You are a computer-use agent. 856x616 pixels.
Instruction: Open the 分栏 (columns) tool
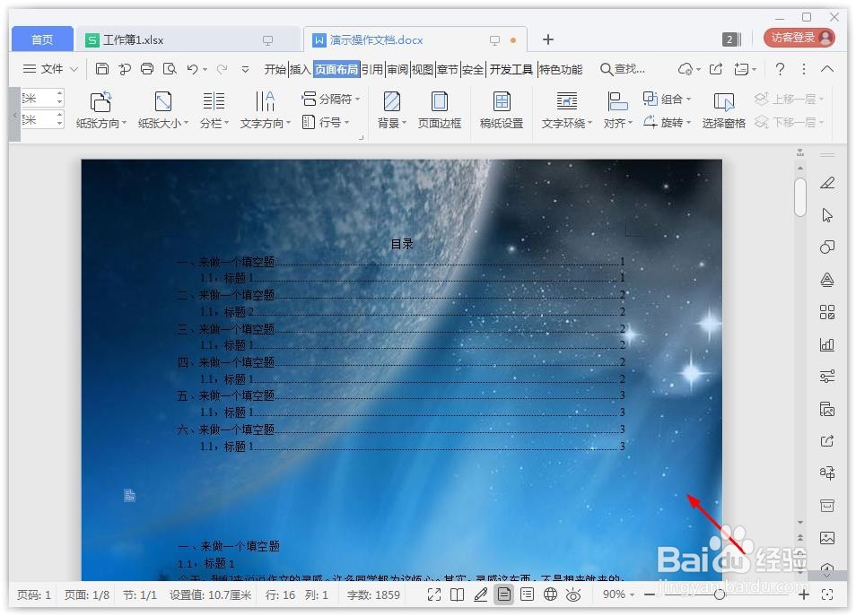click(x=213, y=109)
